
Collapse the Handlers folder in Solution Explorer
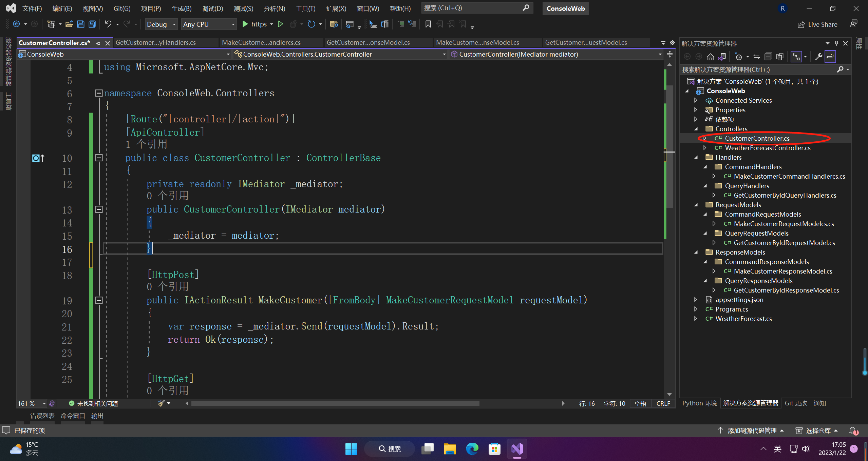tap(696, 157)
